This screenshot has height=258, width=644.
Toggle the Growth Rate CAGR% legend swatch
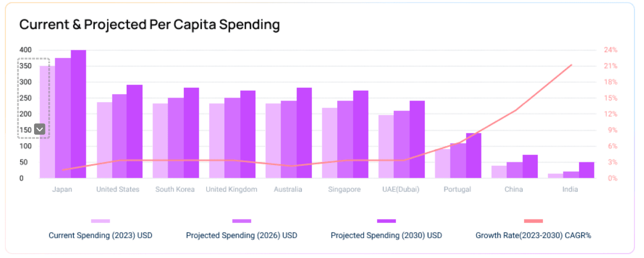click(x=533, y=221)
